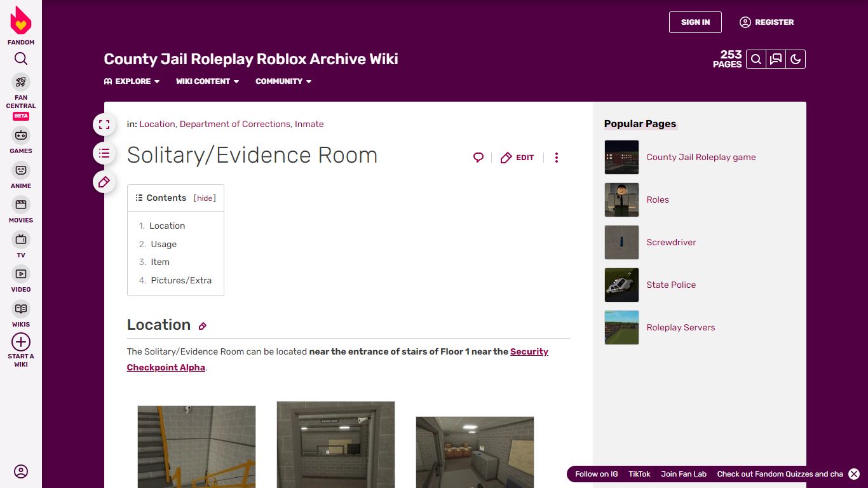The width and height of the screenshot is (868, 488).
Task: Click County Jail Roleplay game thumbnail
Action: 621,157
